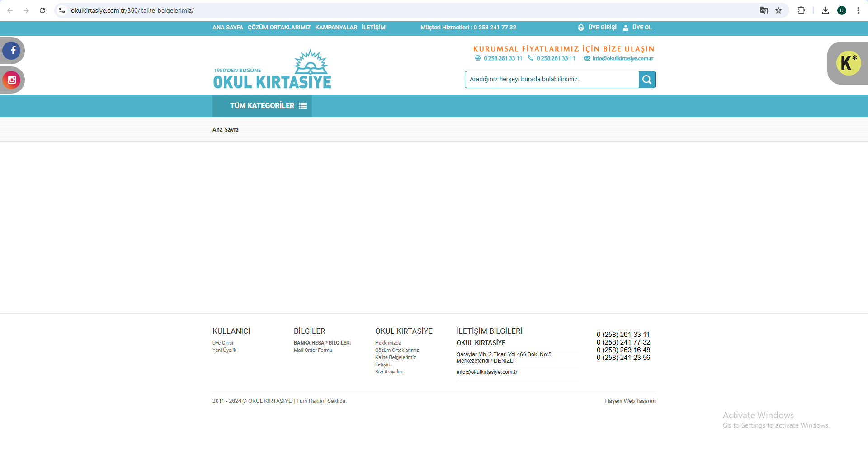The width and height of the screenshot is (868, 449).
Task: Open KAMPANYALAR menu item
Action: click(x=336, y=28)
